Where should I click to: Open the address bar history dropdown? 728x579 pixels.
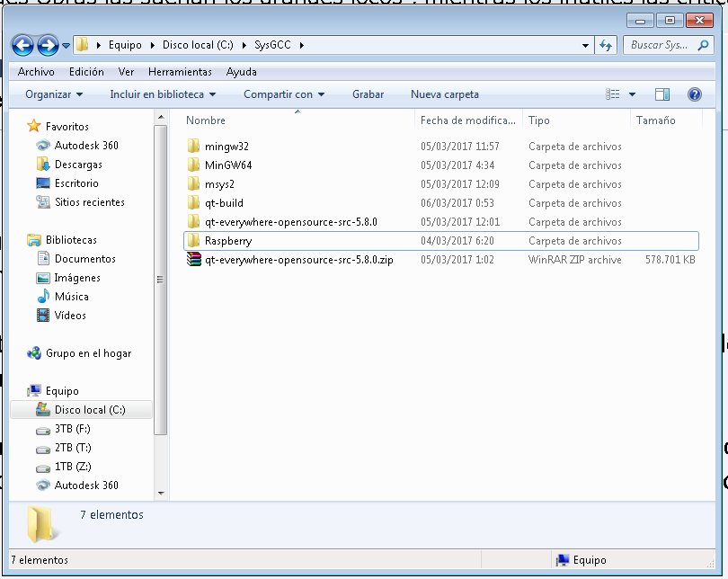[585, 46]
